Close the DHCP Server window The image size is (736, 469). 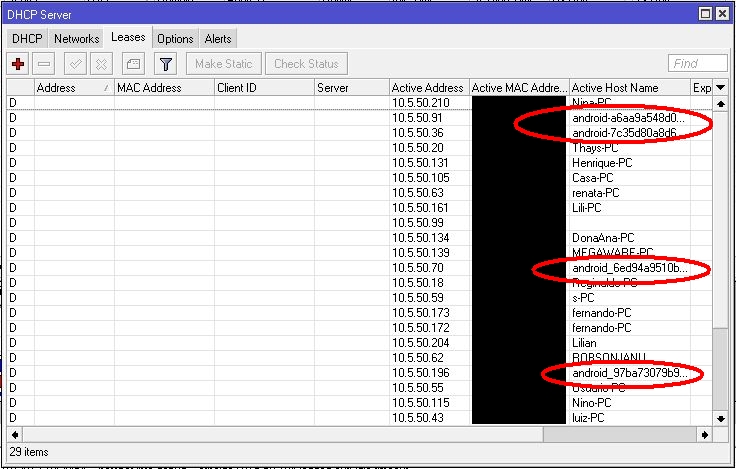click(722, 14)
